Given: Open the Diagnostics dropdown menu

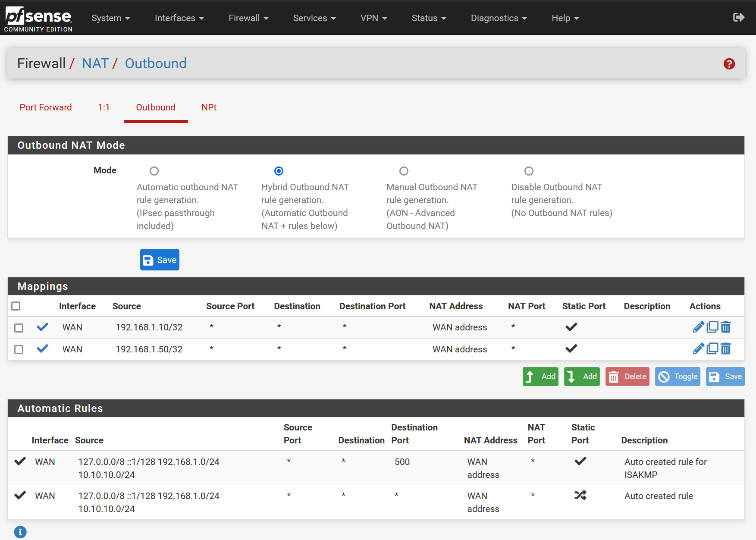Looking at the screenshot, I should 499,18.
